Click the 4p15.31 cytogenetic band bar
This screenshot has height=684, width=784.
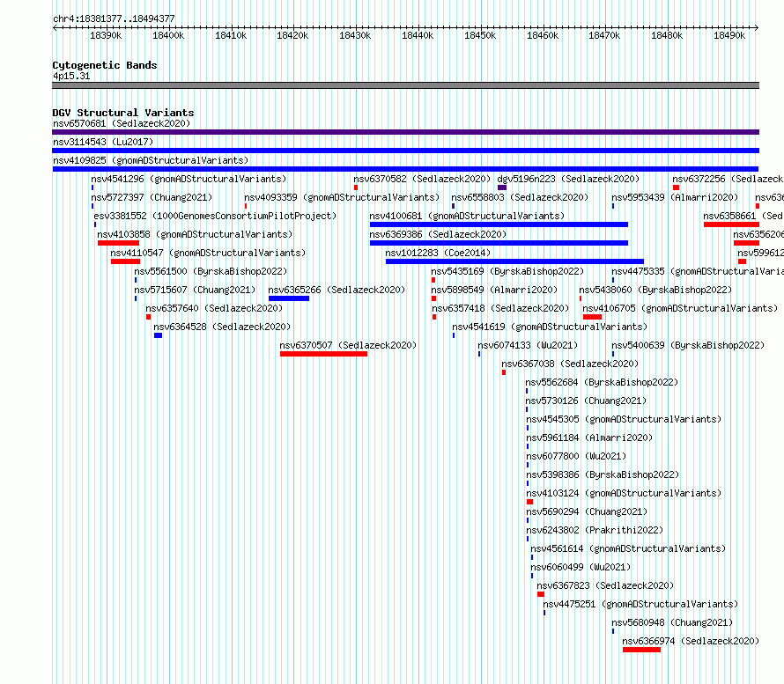(405, 85)
